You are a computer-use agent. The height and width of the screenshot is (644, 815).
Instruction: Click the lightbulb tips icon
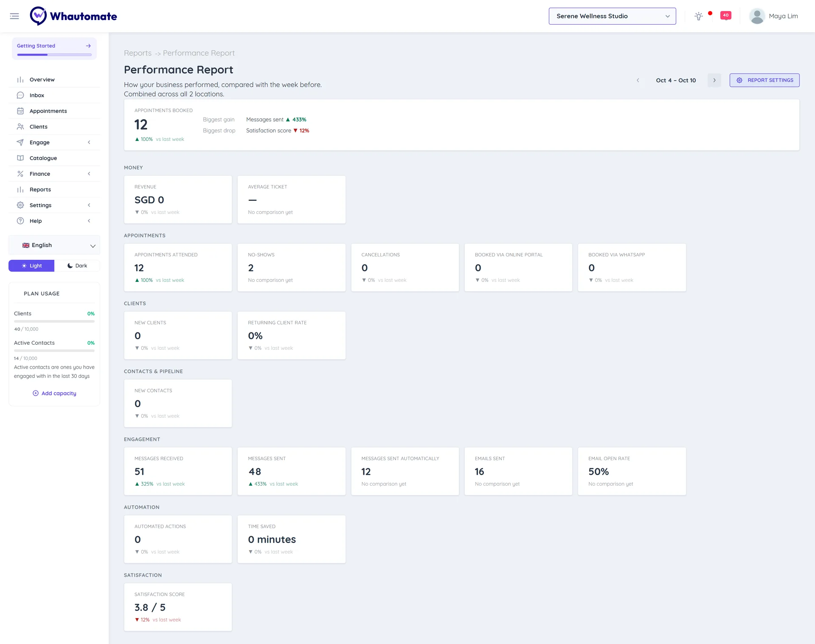coord(698,16)
